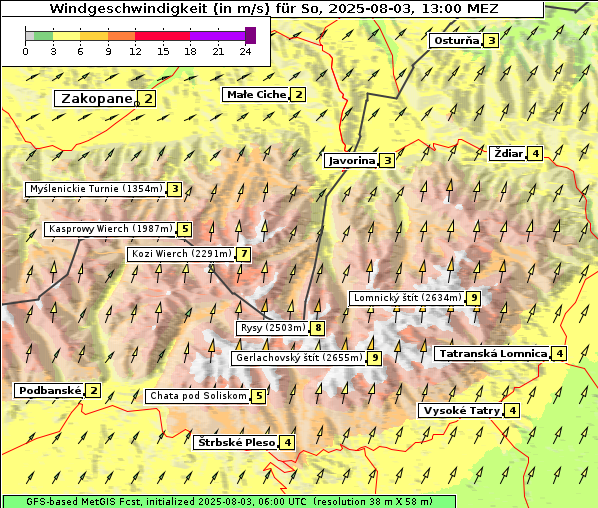This screenshot has width=598, height=508.
Task: Click the Vysoké Tatry wind badge
Action: (x=512, y=411)
